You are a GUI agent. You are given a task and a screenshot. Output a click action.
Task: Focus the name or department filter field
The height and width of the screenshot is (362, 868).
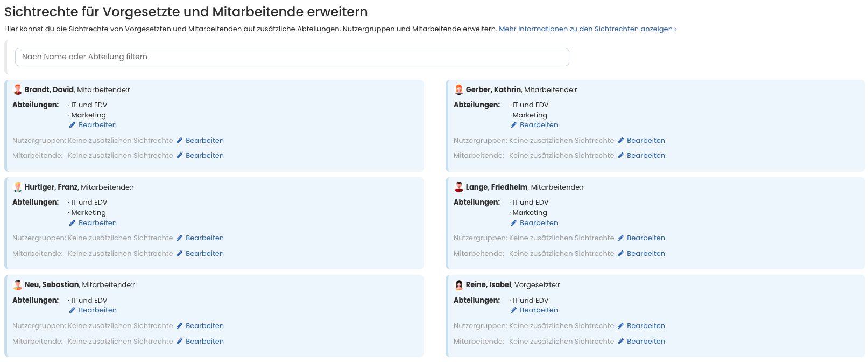point(292,57)
